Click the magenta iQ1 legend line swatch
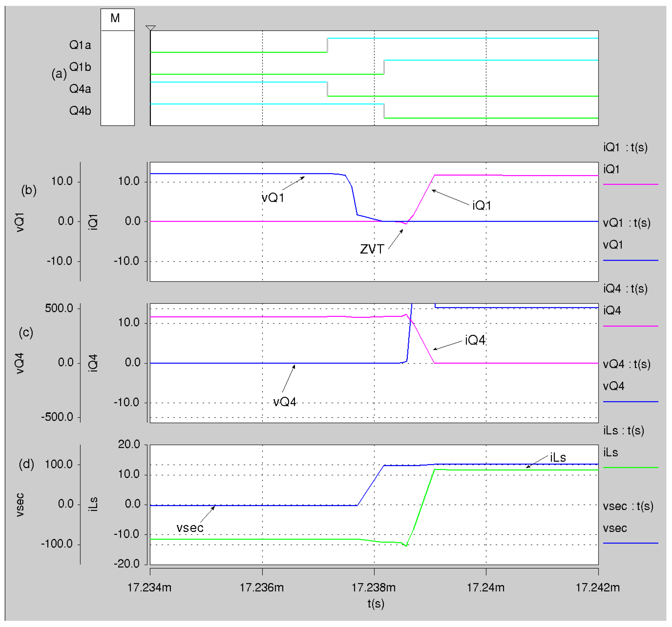The width and height of the screenshot is (672, 627). pos(630,185)
